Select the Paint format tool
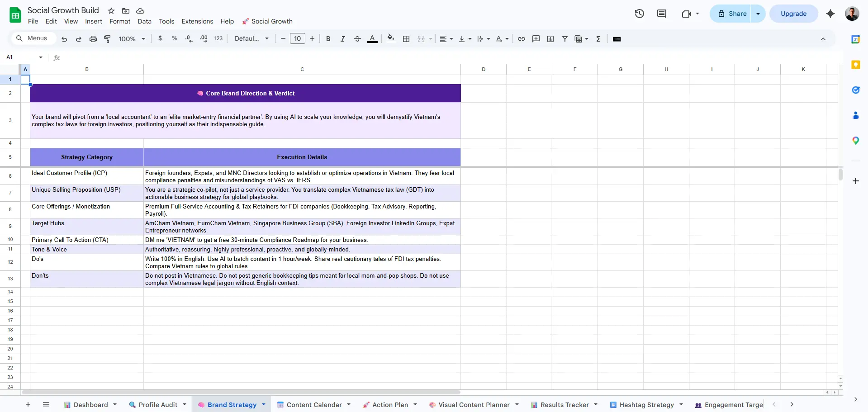Screen dimensions: 868x412 [x=107, y=39]
